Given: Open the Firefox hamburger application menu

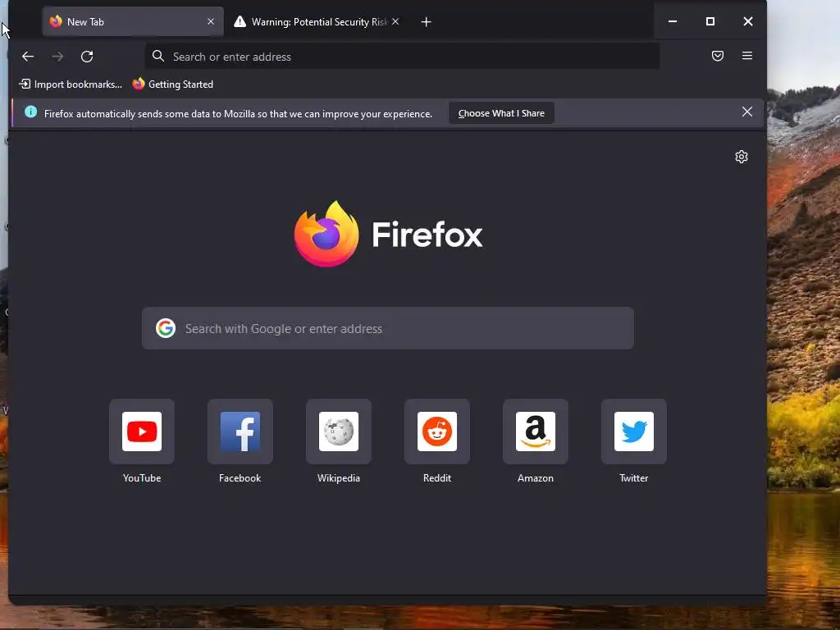Looking at the screenshot, I should point(746,56).
